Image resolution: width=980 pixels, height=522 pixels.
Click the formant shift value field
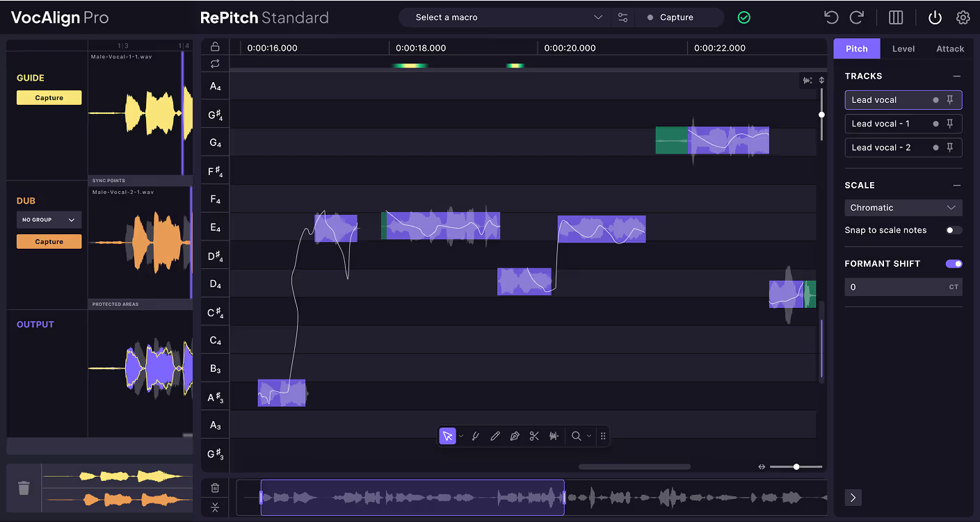click(894, 287)
